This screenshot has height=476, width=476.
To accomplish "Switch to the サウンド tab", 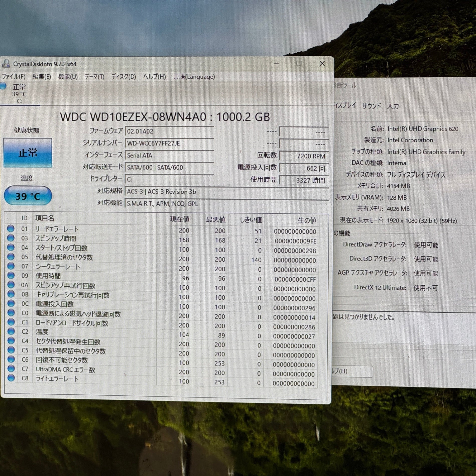I will click(x=372, y=106).
